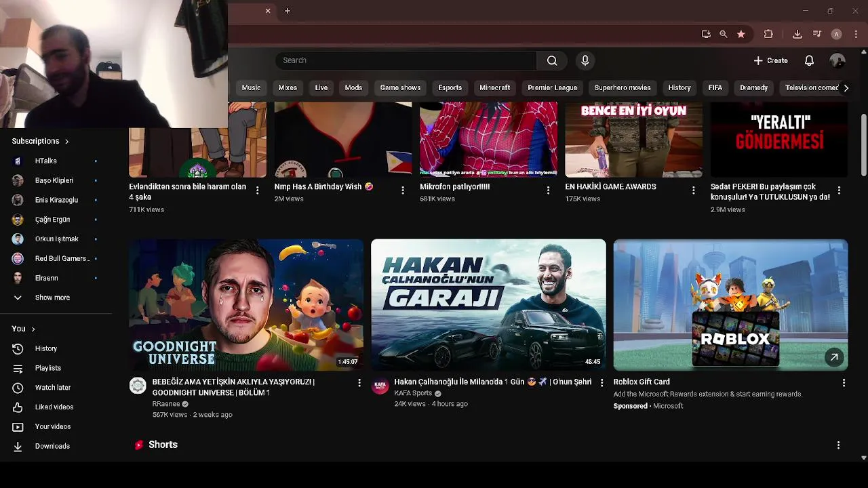Click the bookmark star icon
The image size is (868, 488).
(741, 34)
